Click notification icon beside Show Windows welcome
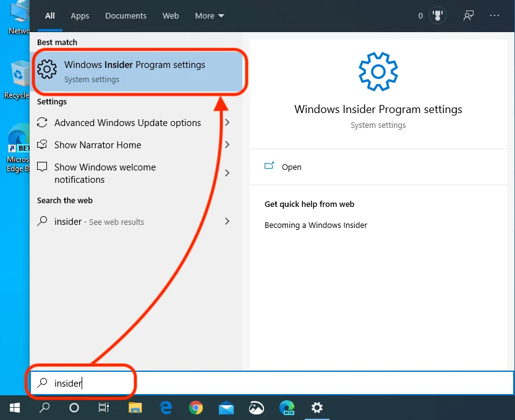Screen dimensions: 515x420 (x=42, y=167)
